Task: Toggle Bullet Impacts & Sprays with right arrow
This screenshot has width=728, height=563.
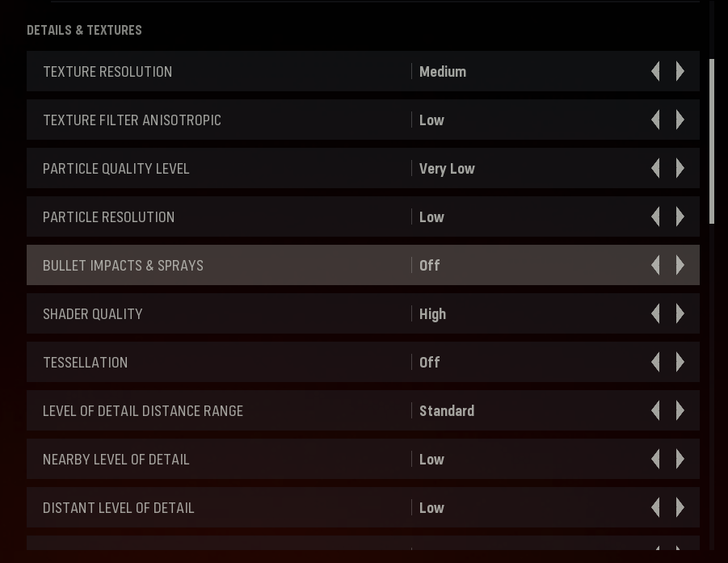Action: [x=680, y=265]
